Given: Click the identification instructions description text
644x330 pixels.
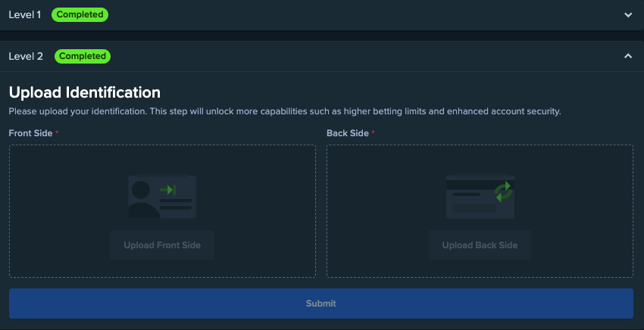Looking at the screenshot, I should point(284,111).
